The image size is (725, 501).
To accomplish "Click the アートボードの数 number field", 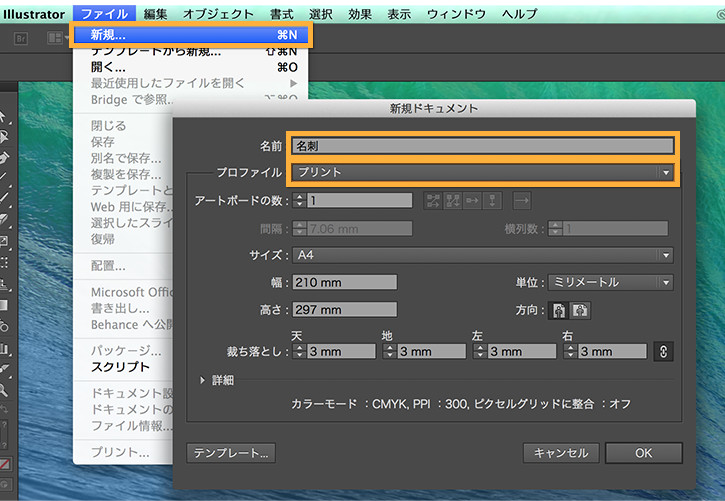I will tap(360, 201).
